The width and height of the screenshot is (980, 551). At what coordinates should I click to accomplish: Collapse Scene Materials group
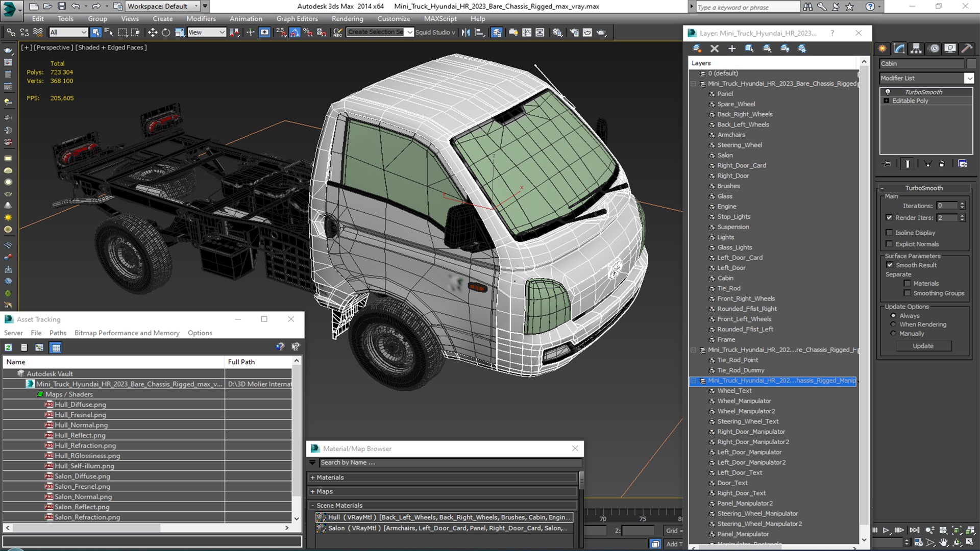click(x=312, y=506)
